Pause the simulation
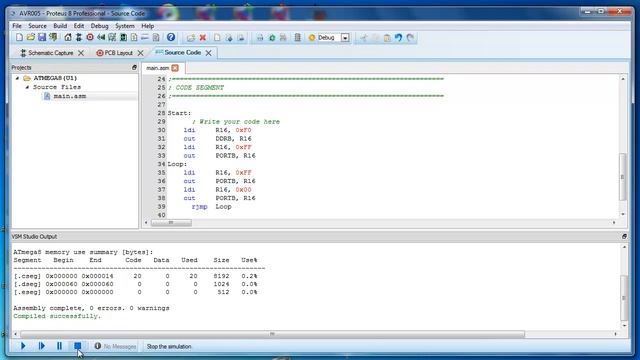The width and height of the screenshot is (640, 360). [x=59, y=346]
